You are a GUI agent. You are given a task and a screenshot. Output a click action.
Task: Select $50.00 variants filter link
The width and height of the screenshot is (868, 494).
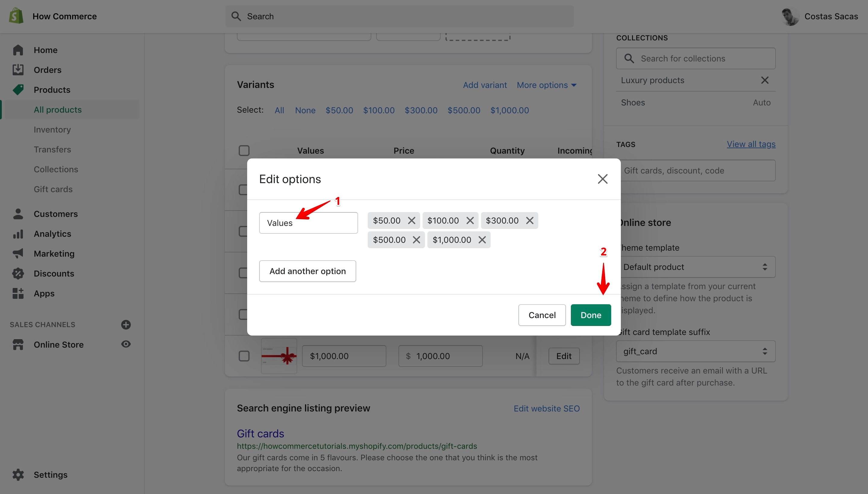point(339,110)
